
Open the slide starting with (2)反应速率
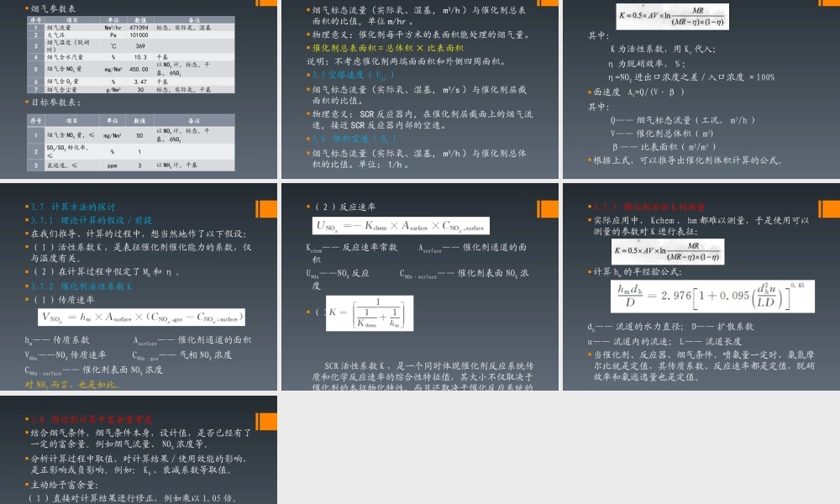420,287
